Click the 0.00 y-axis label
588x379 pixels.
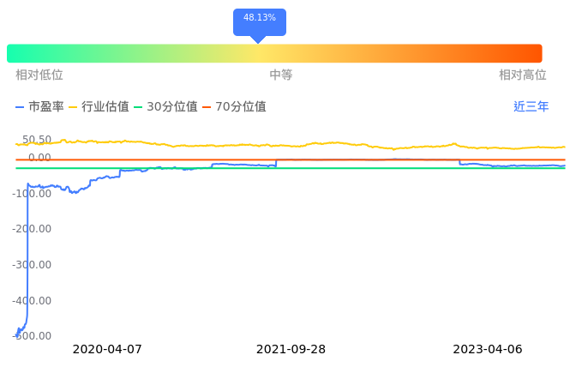[39, 158]
